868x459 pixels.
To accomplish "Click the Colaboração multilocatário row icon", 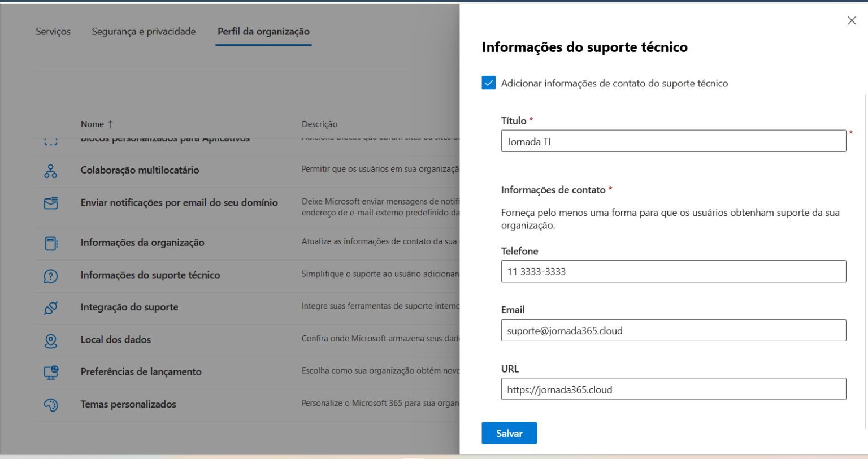I will point(51,171).
